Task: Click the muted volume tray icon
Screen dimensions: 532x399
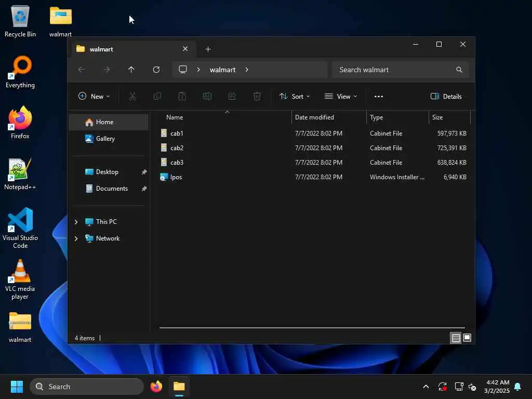Action: tap(472, 387)
